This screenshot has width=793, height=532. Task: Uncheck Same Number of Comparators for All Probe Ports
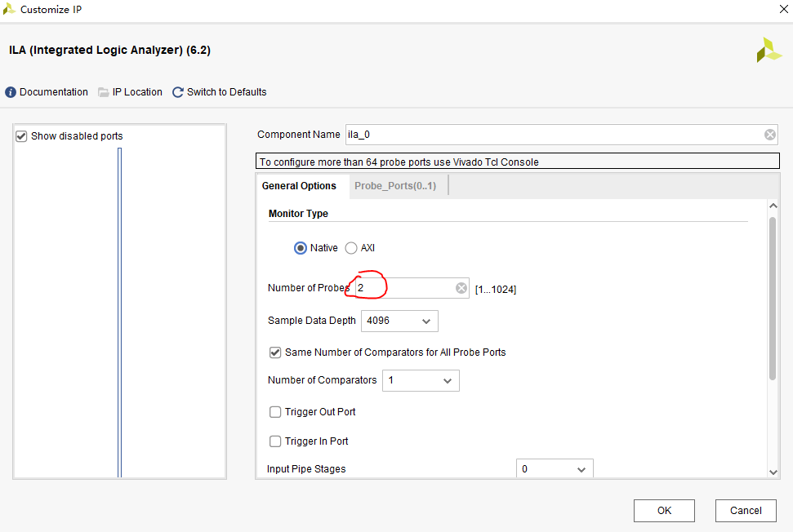point(275,352)
